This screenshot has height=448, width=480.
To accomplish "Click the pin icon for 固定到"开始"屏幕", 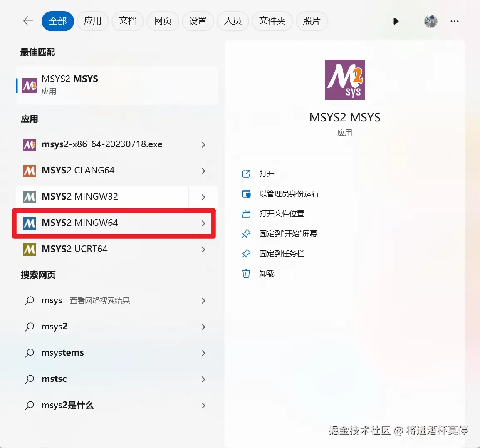I will pos(246,234).
